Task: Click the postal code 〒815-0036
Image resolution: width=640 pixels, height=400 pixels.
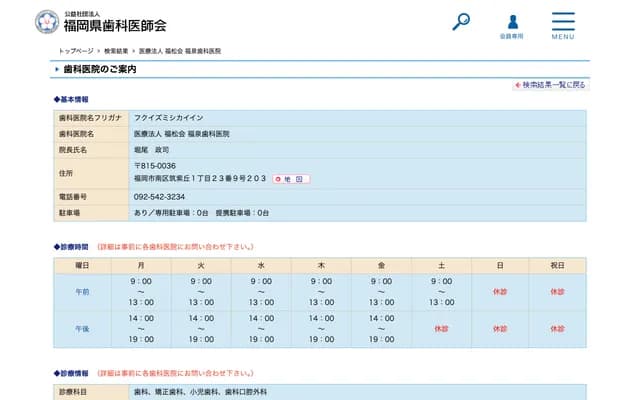Action: pyautogui.click(x=155, y=165)
